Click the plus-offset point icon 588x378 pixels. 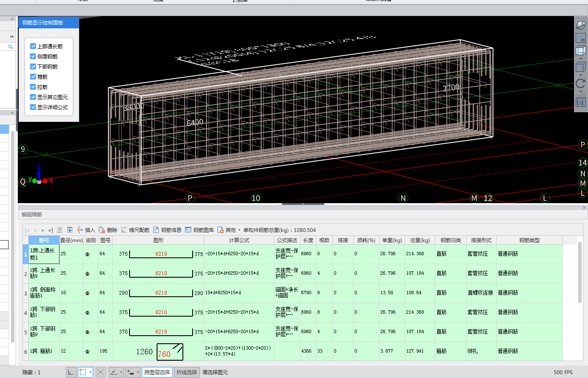pyautogui.click(x=130, y=372)
